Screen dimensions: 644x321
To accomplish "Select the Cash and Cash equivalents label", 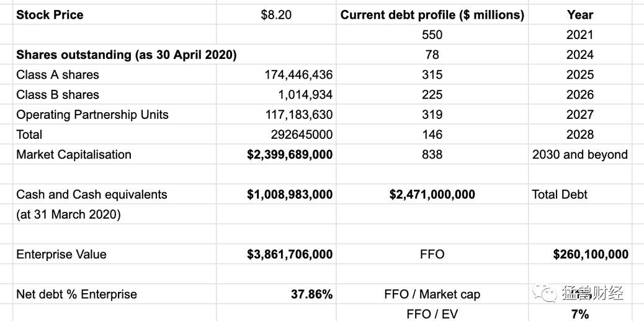I will coord(92,195).
